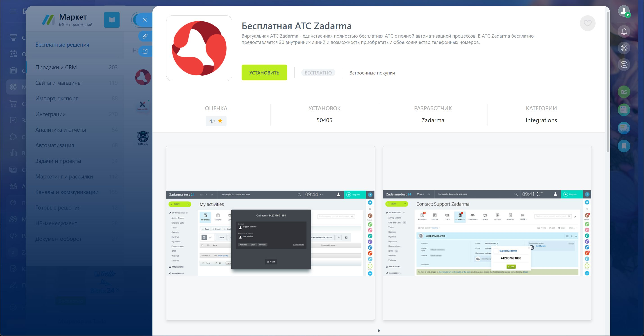Toggle the hamburger main menu
The width and height of the screenshot is (644, 336).
coord(13,11)
